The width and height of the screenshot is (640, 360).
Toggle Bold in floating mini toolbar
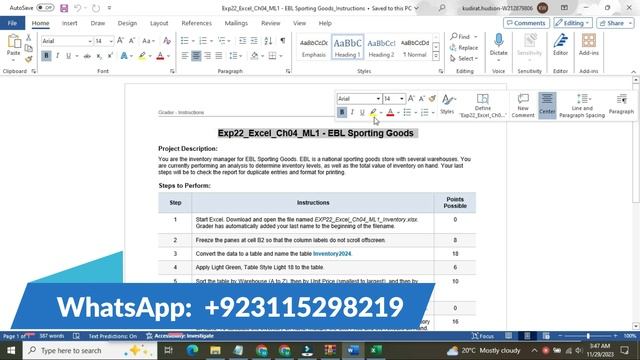pyautogui.click(x=342, y=112)
